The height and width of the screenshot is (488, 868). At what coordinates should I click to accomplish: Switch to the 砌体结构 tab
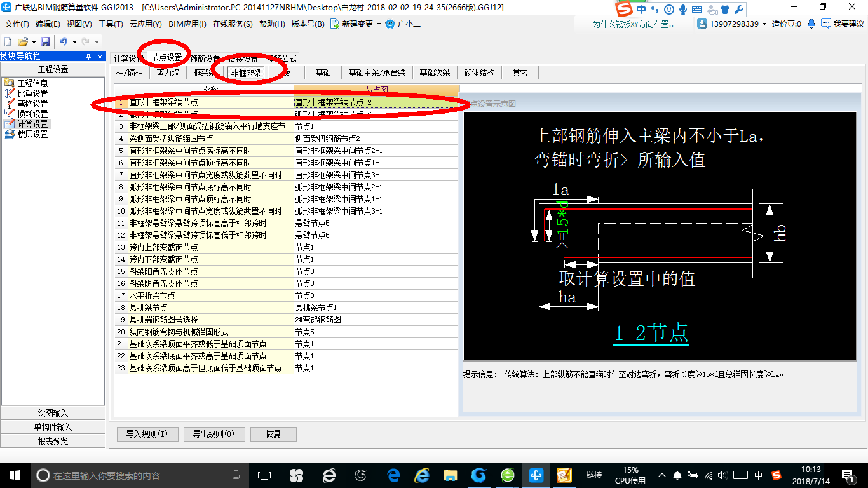[x=480, y=72]
